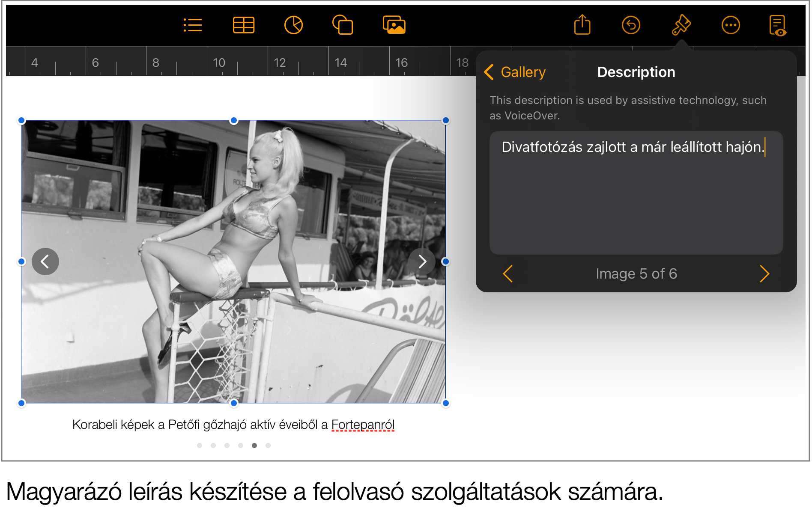Select the first gallery page dot
Image resolution: width=812 pixels, height=511 pixels.
pos(200,446)
